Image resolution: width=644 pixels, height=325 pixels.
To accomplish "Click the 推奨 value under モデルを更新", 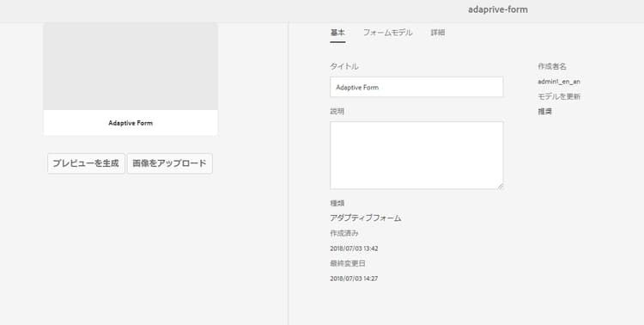I will [544, 112].
